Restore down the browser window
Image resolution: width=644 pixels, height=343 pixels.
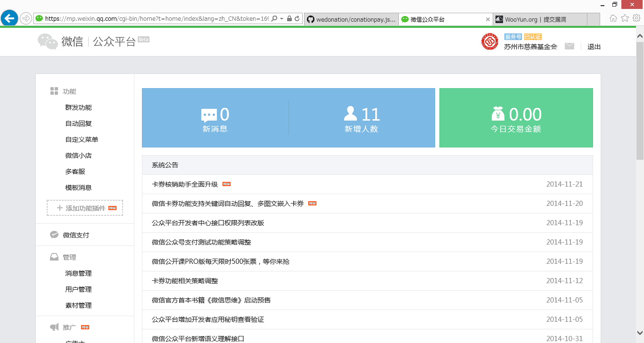click(615, 4)
